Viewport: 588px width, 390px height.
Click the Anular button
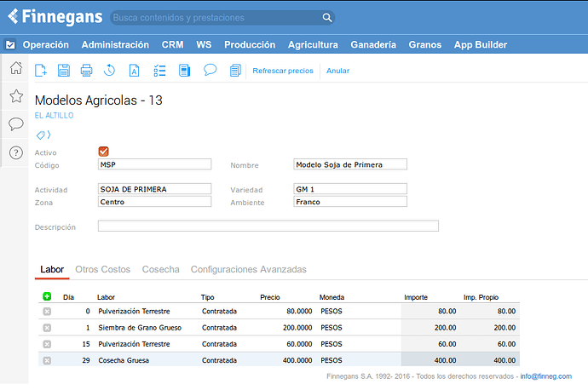(x=337, y=71)
